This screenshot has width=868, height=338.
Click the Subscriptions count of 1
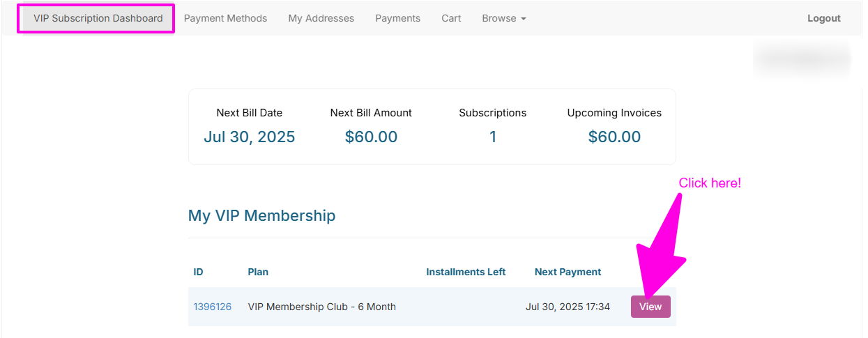(x=492, y=137)
